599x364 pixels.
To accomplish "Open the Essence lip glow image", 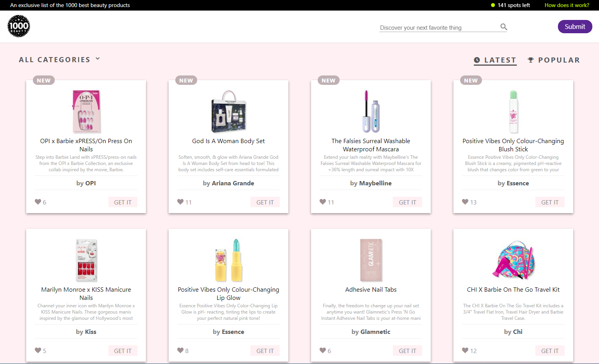I will 228,260.
